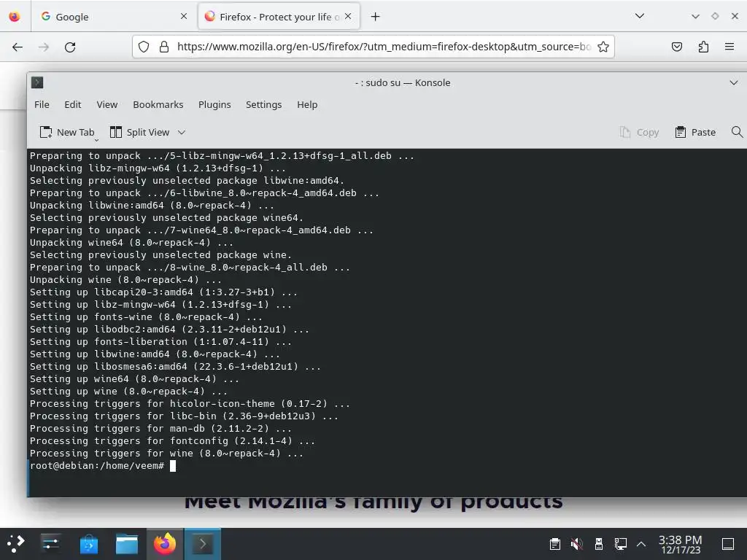Viewport: 747px width, 560px height.
Task: Click the clock showing 3:38 PM
Action: click(x=681, y=544)
